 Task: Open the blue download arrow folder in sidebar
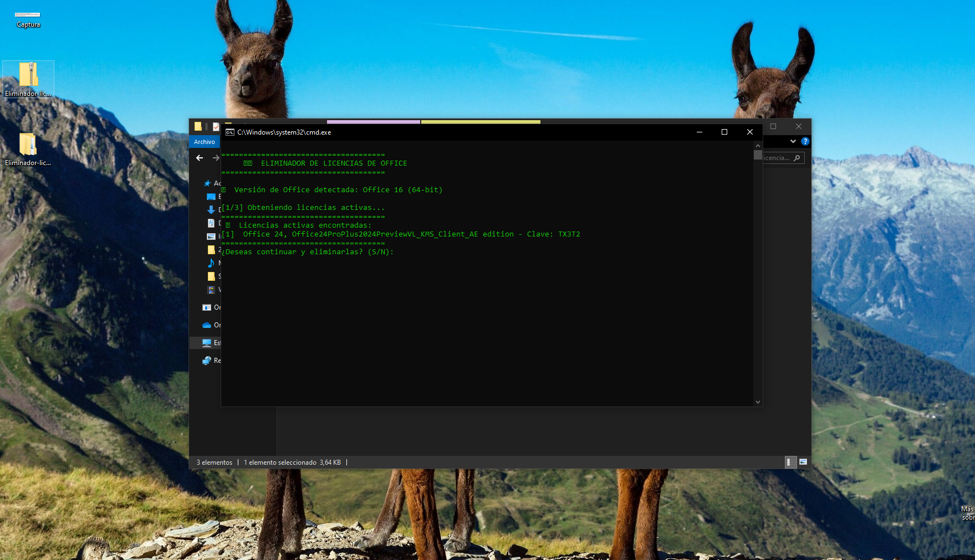[x=211, y=210]
